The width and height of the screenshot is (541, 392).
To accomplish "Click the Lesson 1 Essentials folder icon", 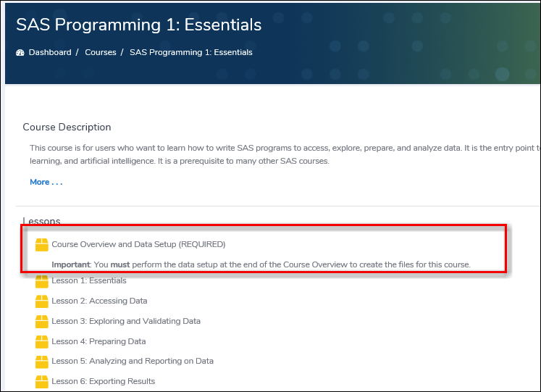I will coord(42,281).
